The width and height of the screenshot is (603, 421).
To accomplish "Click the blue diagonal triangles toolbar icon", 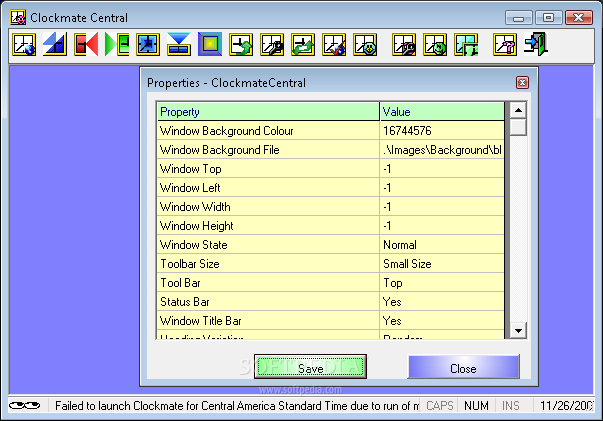I will [x=55, y=45].
